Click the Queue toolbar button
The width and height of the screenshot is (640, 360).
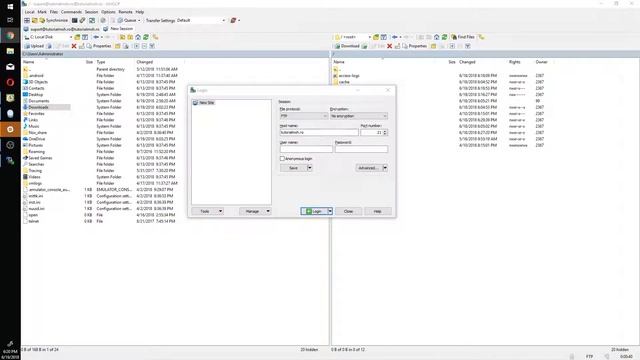128,20
